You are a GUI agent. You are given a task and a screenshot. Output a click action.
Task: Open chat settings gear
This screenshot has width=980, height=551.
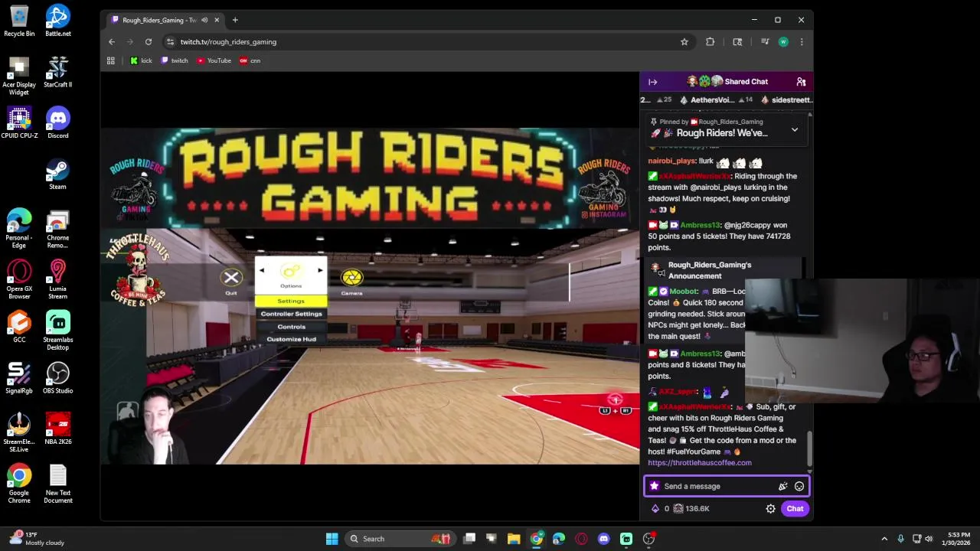tap(771, 509)
